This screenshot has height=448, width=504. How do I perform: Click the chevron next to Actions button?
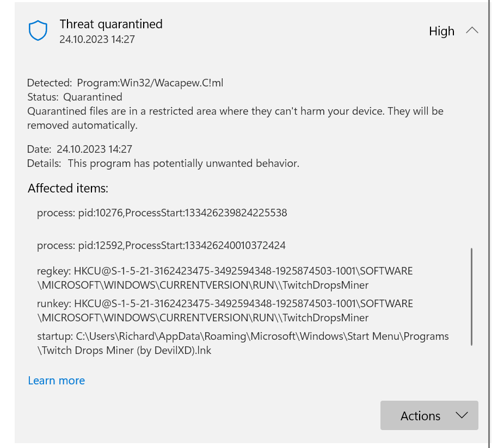(462, 415)
